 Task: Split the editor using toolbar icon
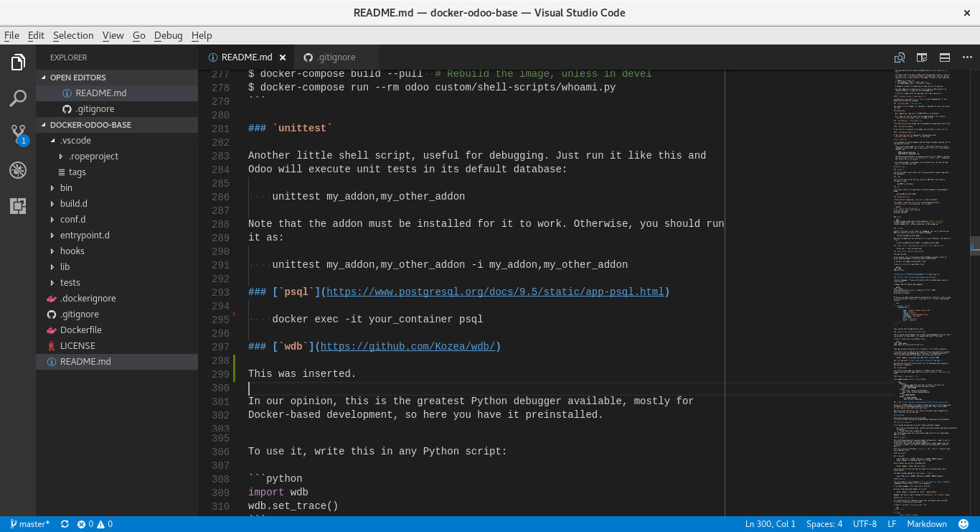coord(945,57)
